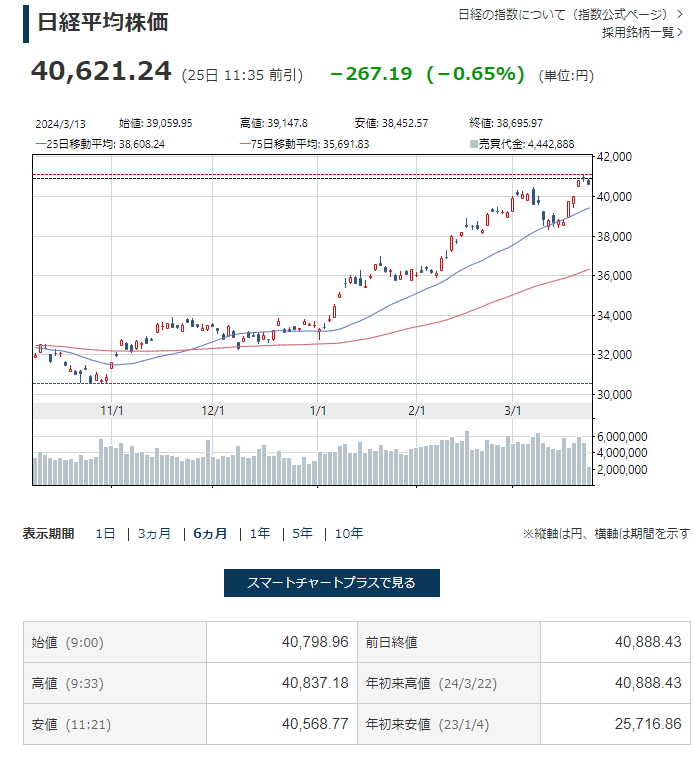Click the 38,000 price axis label
The height and width of the screenshot is (757, 695).
click(x=614, y=237)
